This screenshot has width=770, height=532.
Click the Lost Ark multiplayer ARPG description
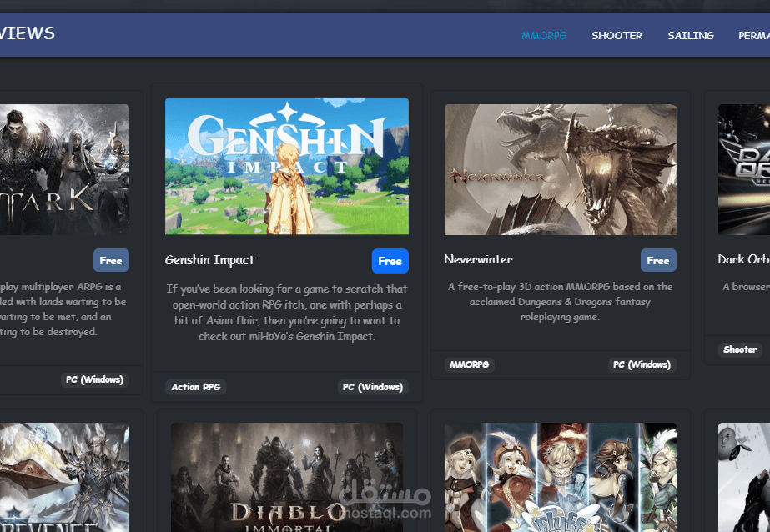(63, 309)
